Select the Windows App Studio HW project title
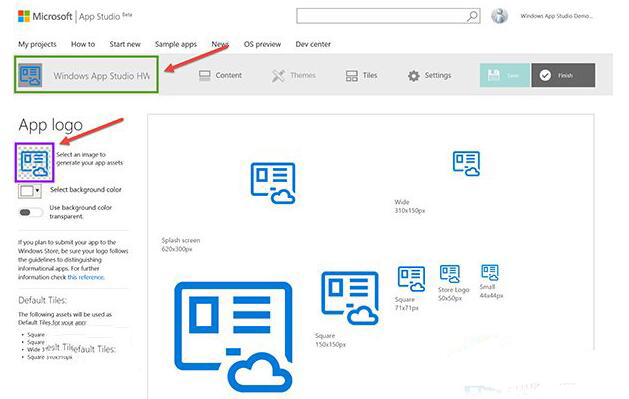This screenshot has height=399, width=629. point(101,75)
